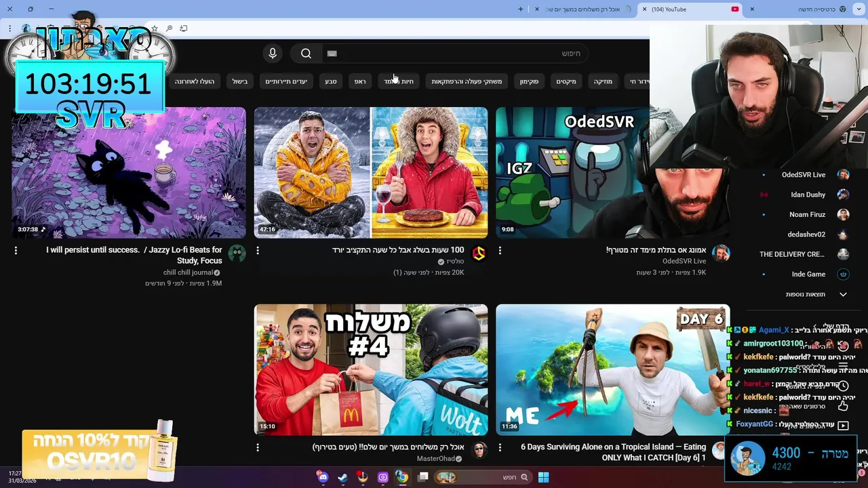Open the purple camera app in the taskbar
The width and height of the screenshot is (868, 488).
tap(383, 477)
